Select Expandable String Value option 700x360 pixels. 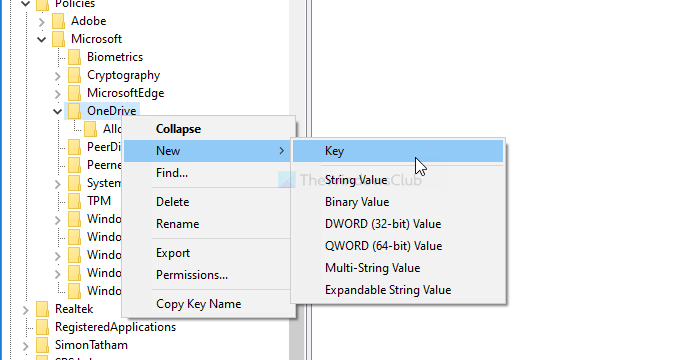coord(388,290)
